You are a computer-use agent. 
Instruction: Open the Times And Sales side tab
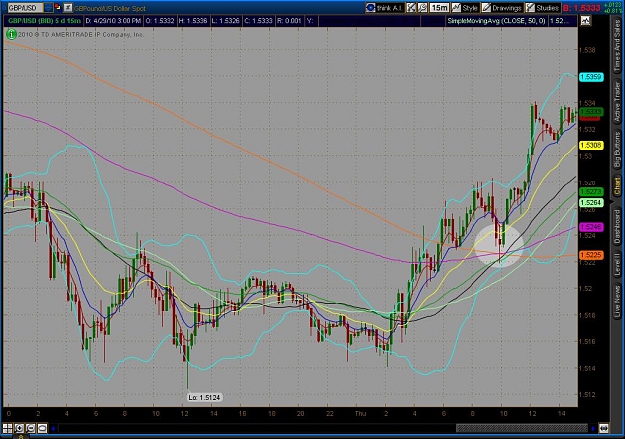pyautogui.click(x=617, y=46)
